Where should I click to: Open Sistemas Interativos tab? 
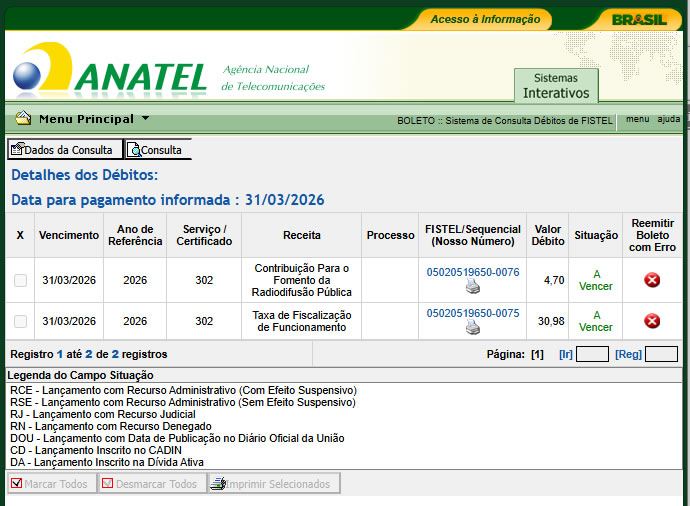pos(556,86)
